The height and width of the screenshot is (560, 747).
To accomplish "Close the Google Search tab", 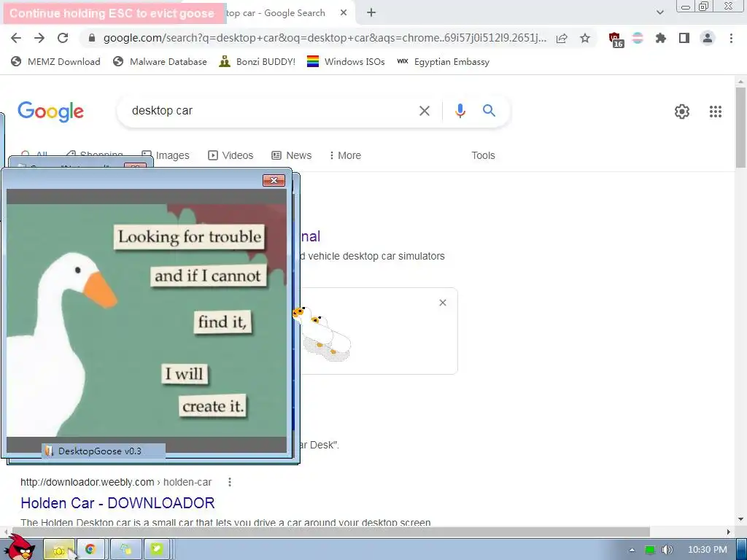I will (344, 13).
